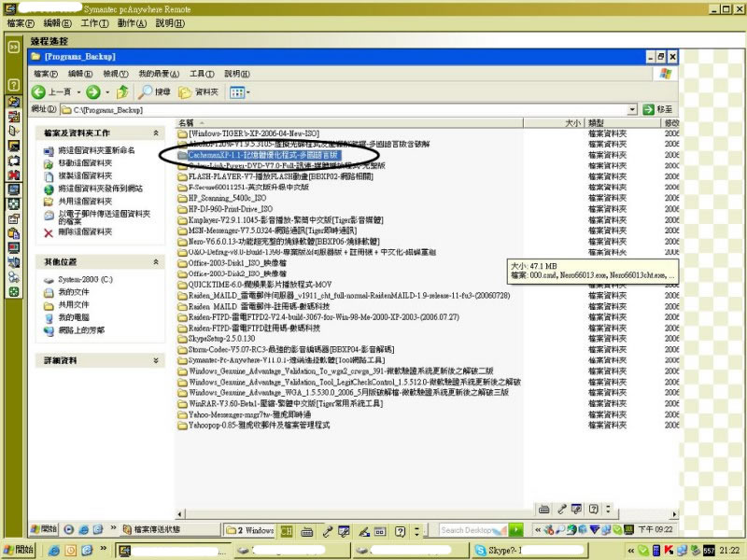Click 將這個資料夾發佈到網站 publish link

[x=100, y=189]
